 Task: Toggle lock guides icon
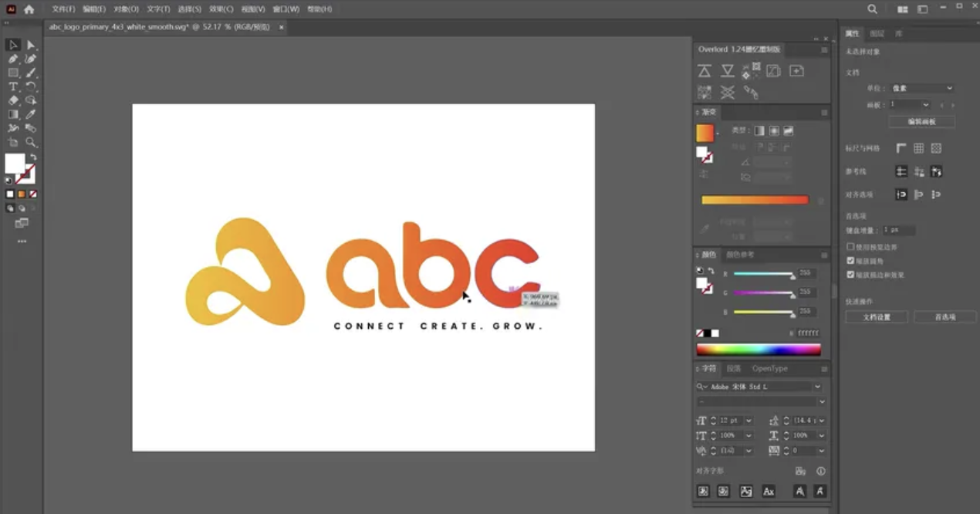tap(918, 171)
